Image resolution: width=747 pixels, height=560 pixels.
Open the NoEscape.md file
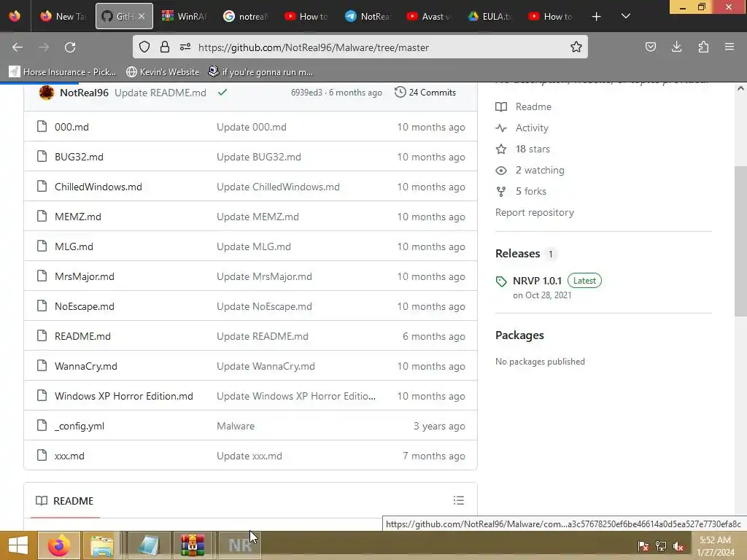click(85, 306)
